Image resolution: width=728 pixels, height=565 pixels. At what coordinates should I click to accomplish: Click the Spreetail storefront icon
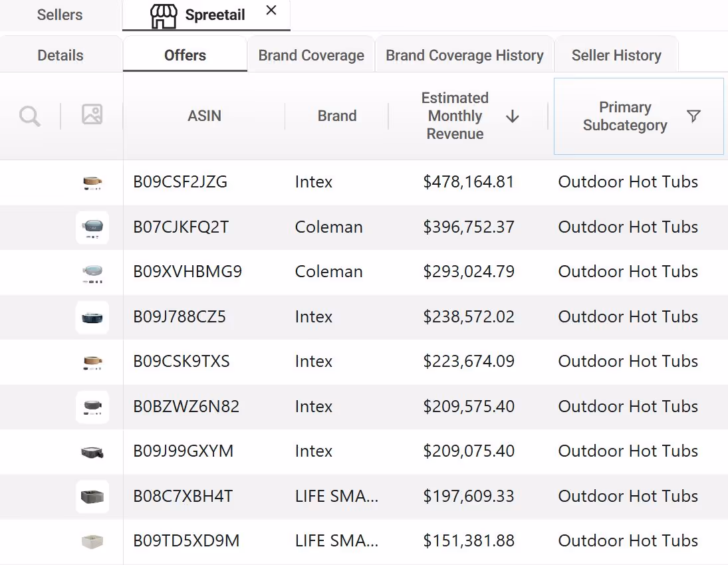pyautogui.click(x=164, y=16)
